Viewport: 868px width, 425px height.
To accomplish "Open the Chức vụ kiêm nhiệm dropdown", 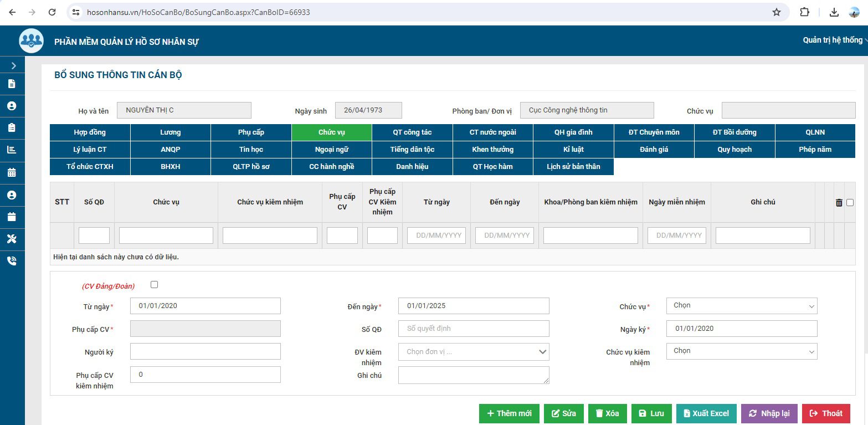I will click(741, 351).
